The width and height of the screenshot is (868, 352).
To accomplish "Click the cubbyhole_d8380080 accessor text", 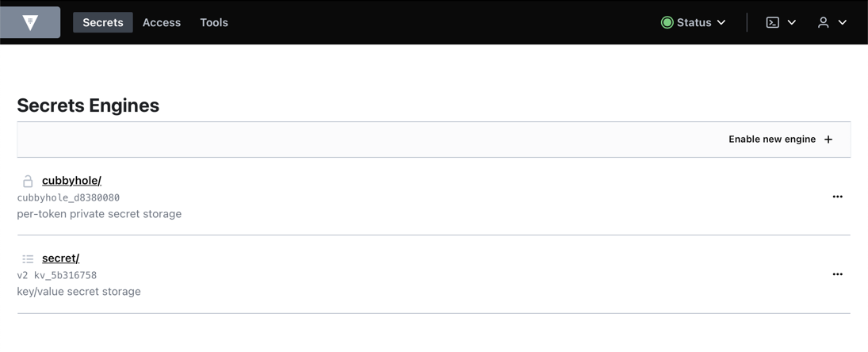I will [x=68, y=197].
